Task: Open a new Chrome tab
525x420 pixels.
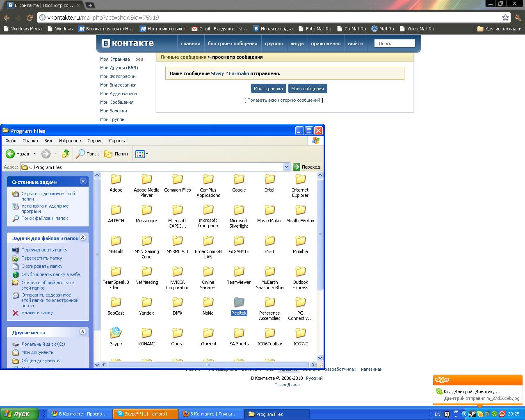Action: tap(90, 5)
